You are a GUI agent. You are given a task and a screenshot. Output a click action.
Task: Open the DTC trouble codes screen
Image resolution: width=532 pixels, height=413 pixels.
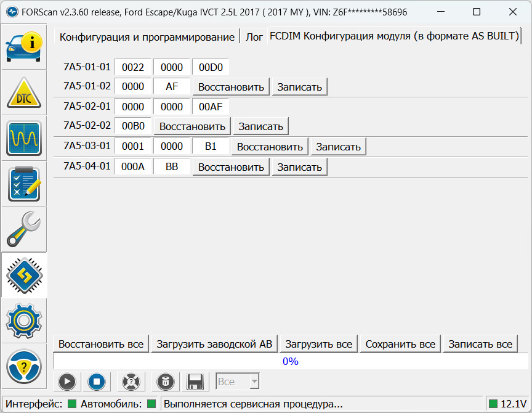coord(24,92)
